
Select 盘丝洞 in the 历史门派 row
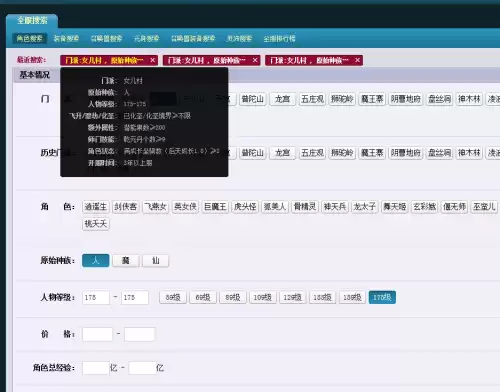pyautogui.click(x=439, y=153)
